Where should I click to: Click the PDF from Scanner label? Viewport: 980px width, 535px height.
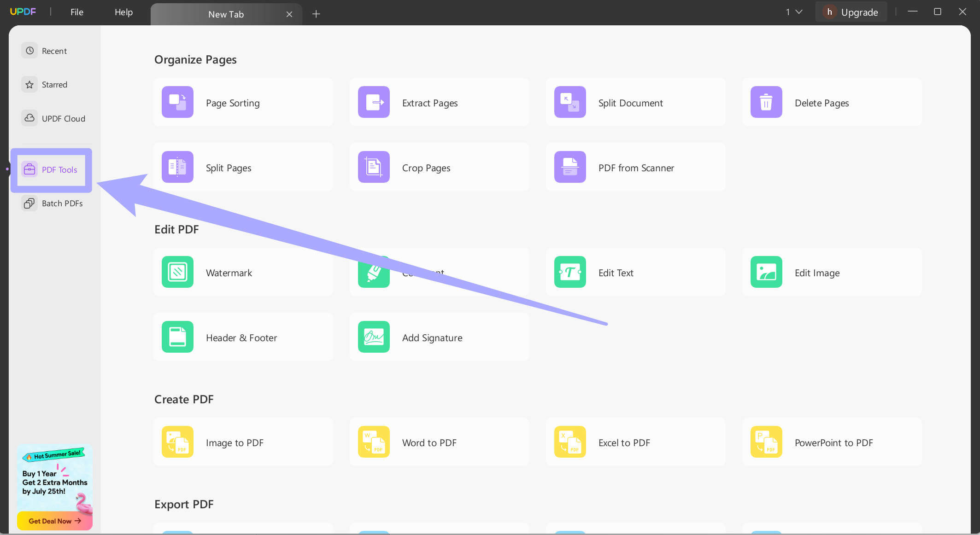(636, 168)
